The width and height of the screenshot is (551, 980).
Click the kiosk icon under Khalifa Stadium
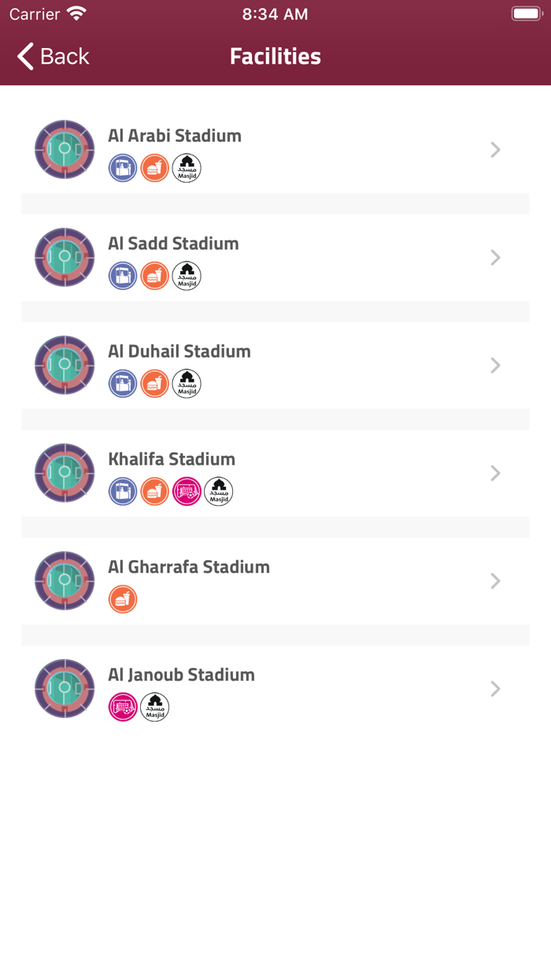coord(123,491)
